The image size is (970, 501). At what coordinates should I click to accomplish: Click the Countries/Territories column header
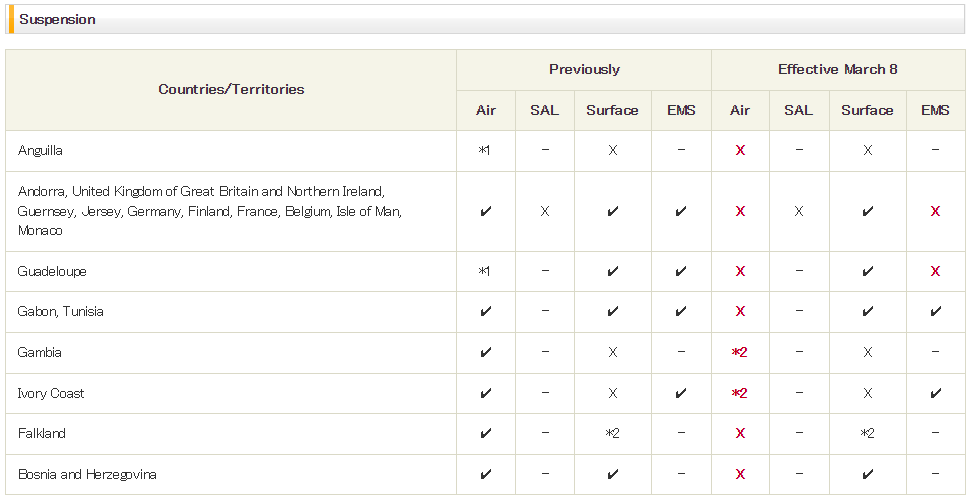pyautogui.click(x=231, y=90)
